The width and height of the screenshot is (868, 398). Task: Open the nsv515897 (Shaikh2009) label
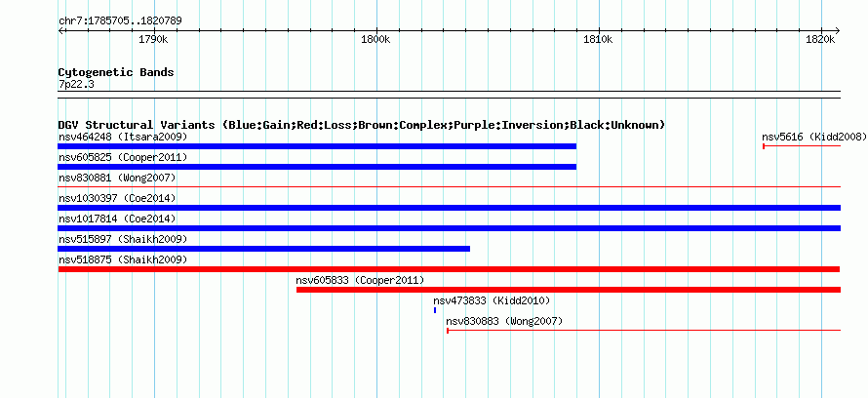(x=123, y=239)
